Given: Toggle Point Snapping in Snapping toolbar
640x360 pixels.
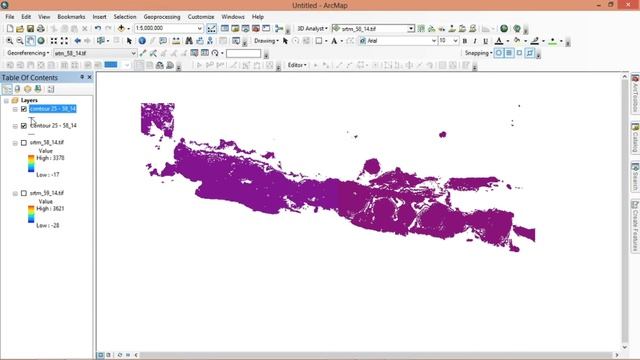Looking at the screenshot, I should pyautogui.click(x=499, y=53).
